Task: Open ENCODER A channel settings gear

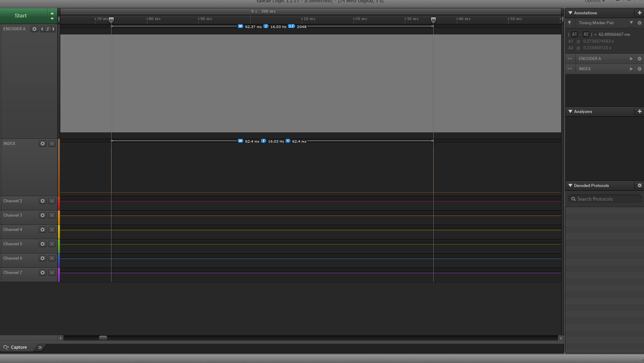Action: coord(34,29)
